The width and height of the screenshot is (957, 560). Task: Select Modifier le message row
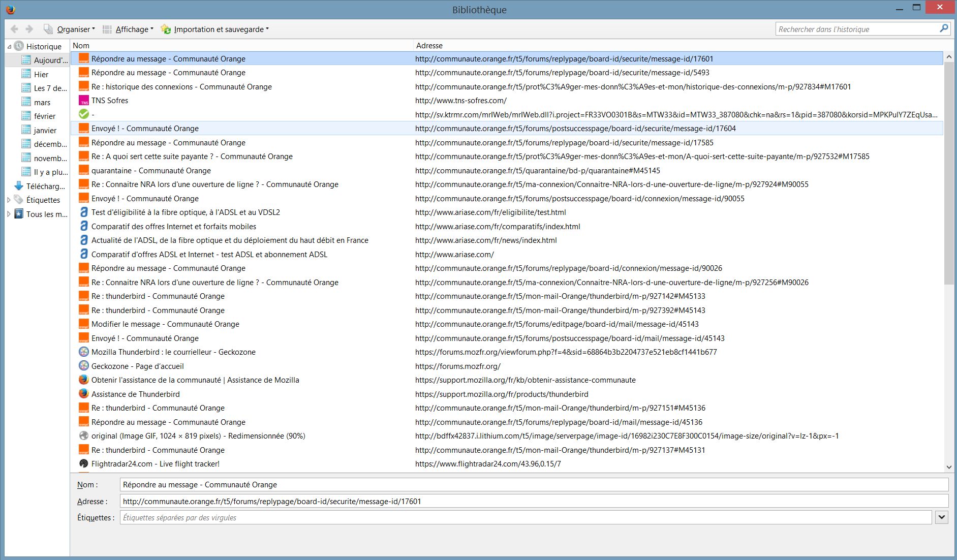coord(507,324)
